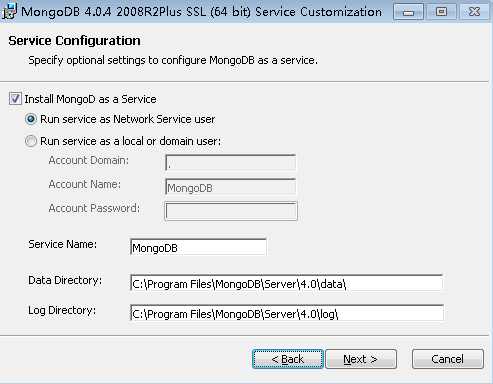Choose Run service as a local or domain user
This screenshot has height=384, width=493.
[x=31, y=141]
